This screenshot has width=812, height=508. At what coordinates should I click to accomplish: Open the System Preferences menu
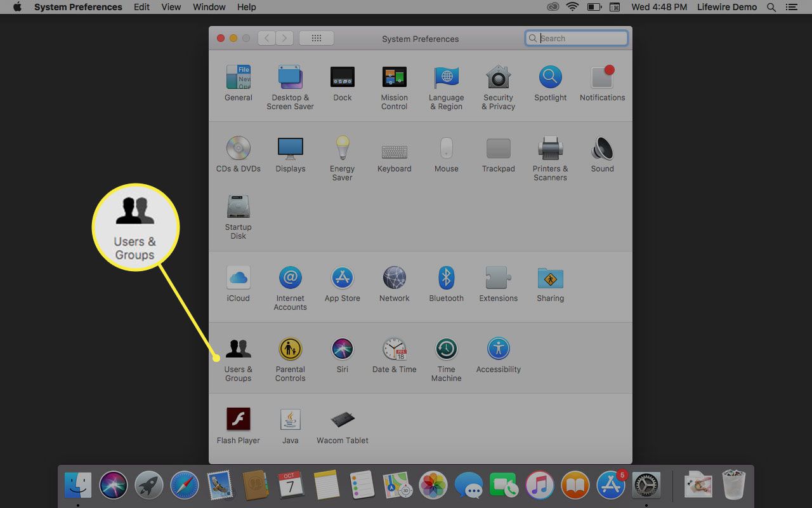78,7
